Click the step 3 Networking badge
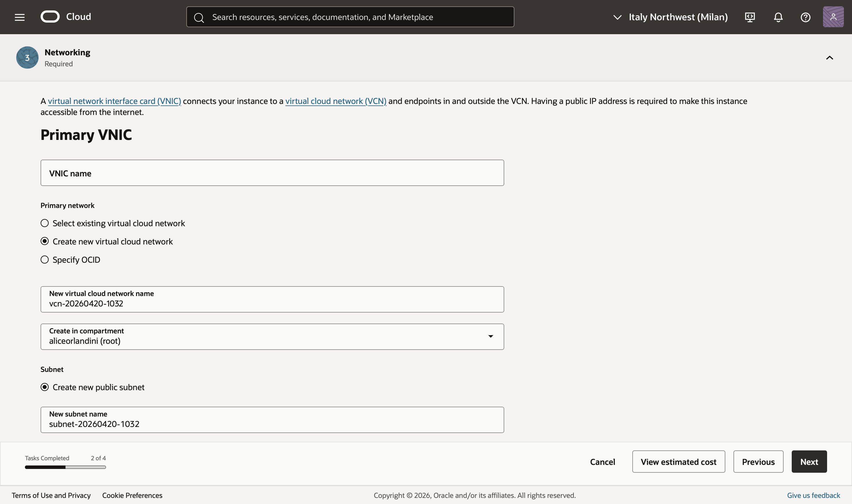852x504 pixels. coord(27,57)
